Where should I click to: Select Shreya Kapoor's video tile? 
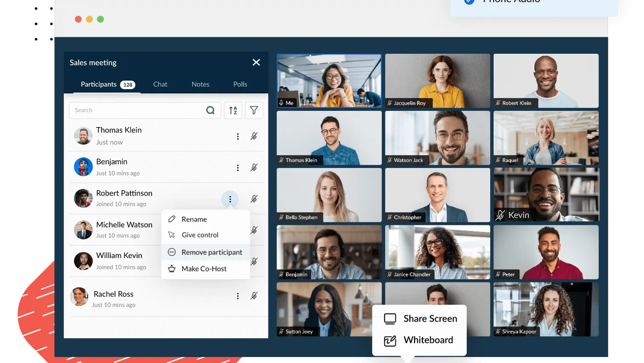(546, 309)
